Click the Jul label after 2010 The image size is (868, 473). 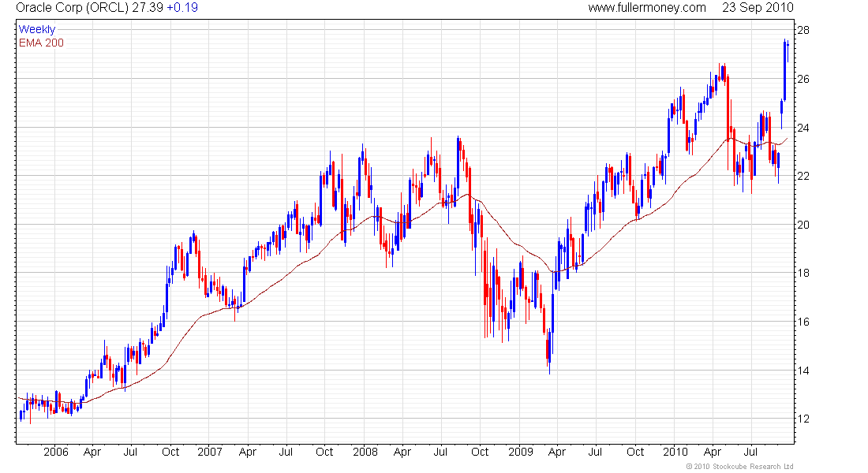[x=750, y=452]
